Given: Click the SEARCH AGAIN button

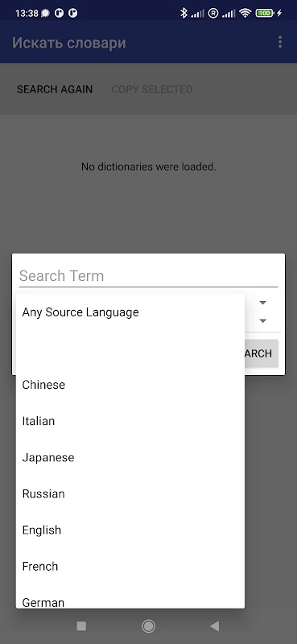Looking at the screenshot, I should (x=55, y=89).
